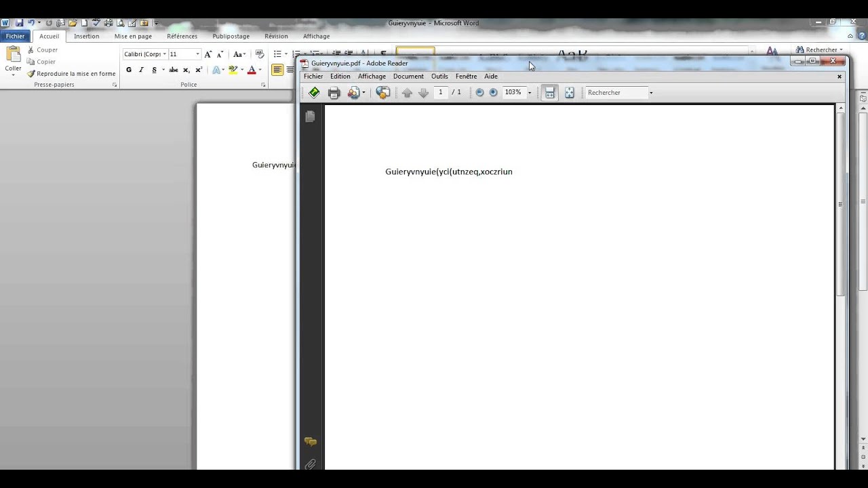
Task: Click the Rechercher search field in Adobe Reader
Action: tap(616, 93)
